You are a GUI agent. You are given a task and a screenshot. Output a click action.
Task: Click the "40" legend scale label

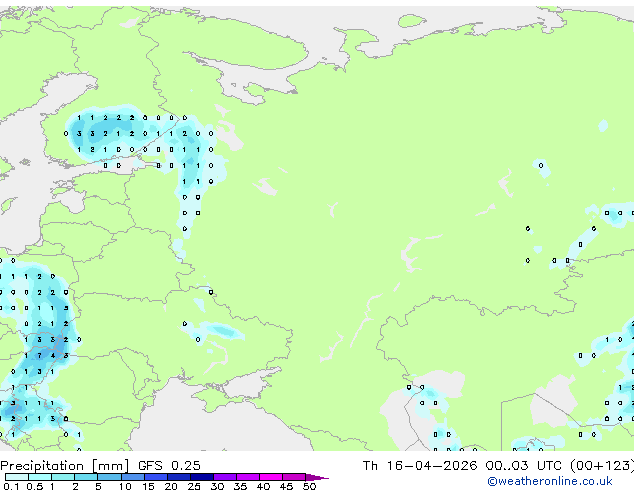coord(263,486)
